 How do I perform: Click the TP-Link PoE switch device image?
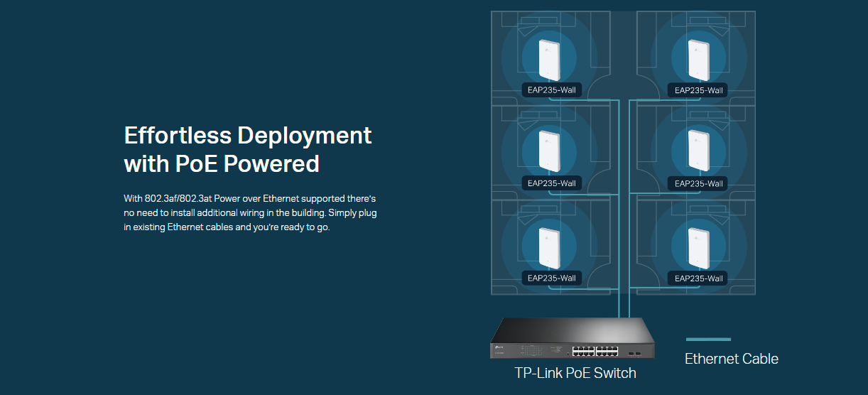click(572, 338)
